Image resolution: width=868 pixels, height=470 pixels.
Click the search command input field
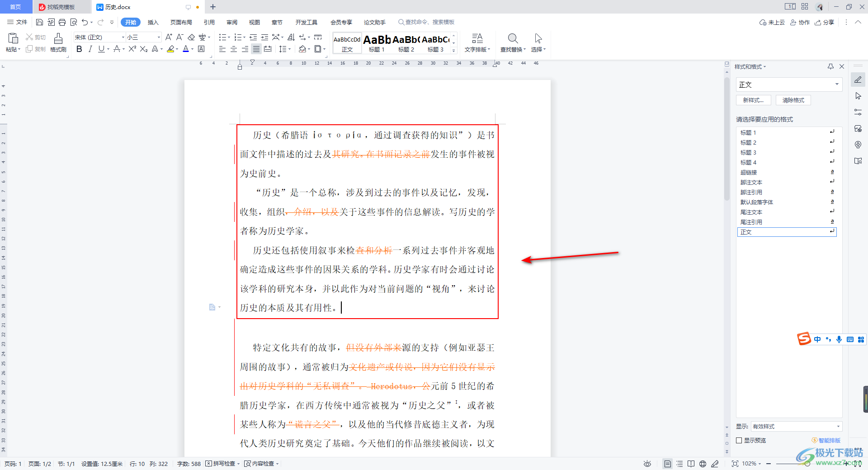426,22
